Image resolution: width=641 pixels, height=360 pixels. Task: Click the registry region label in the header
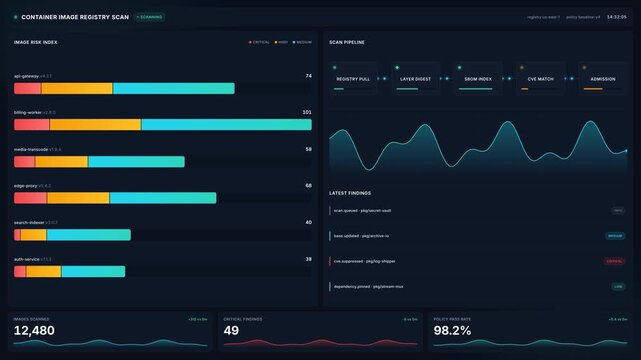click(x=543, y=17)
